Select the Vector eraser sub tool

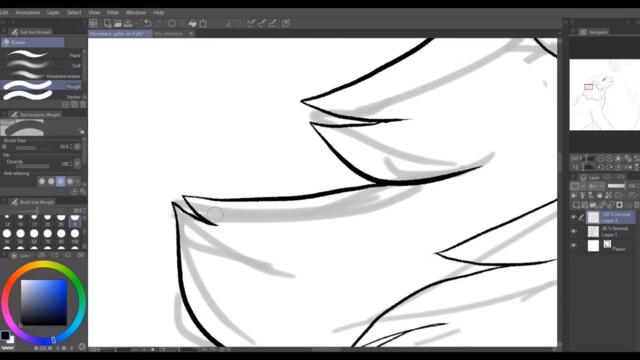(42, 96)
